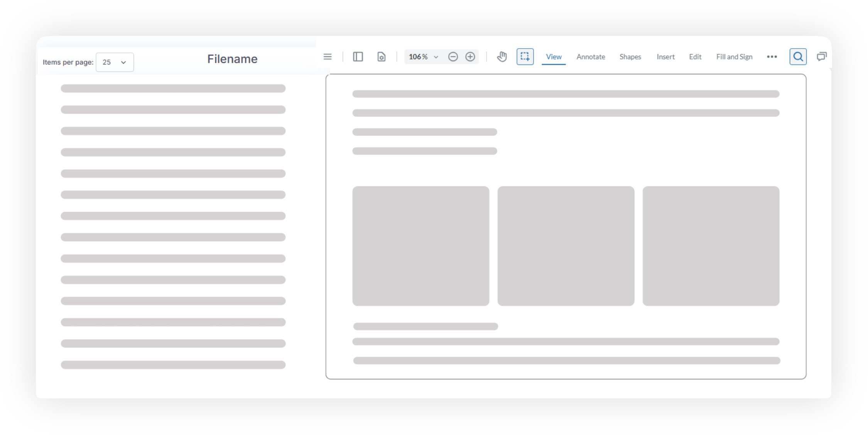The width and height of the screenshot is (868, 435).
Task: Click the chevron beside 25
Action: pyautogui.click(x=123, y=62)
